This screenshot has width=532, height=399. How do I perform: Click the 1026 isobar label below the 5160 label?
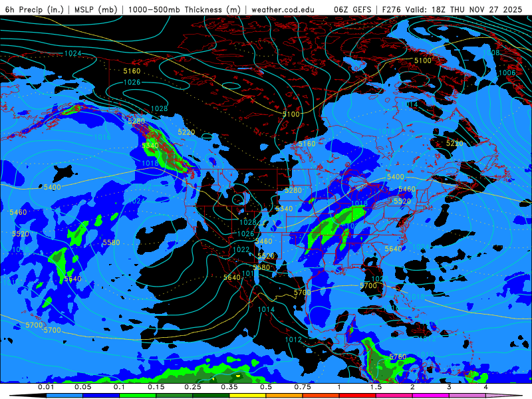click(132, 82)
